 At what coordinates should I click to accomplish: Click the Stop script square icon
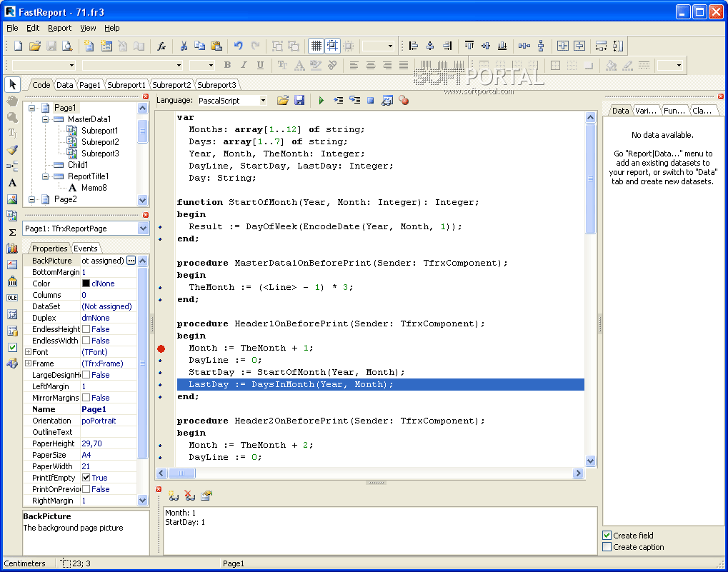point(371,100)
